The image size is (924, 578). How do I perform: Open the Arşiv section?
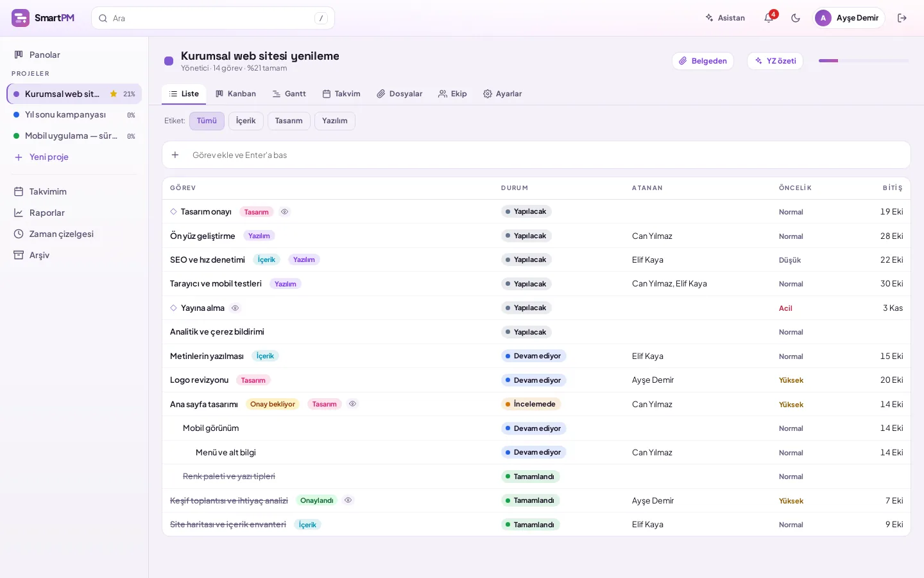74,255
